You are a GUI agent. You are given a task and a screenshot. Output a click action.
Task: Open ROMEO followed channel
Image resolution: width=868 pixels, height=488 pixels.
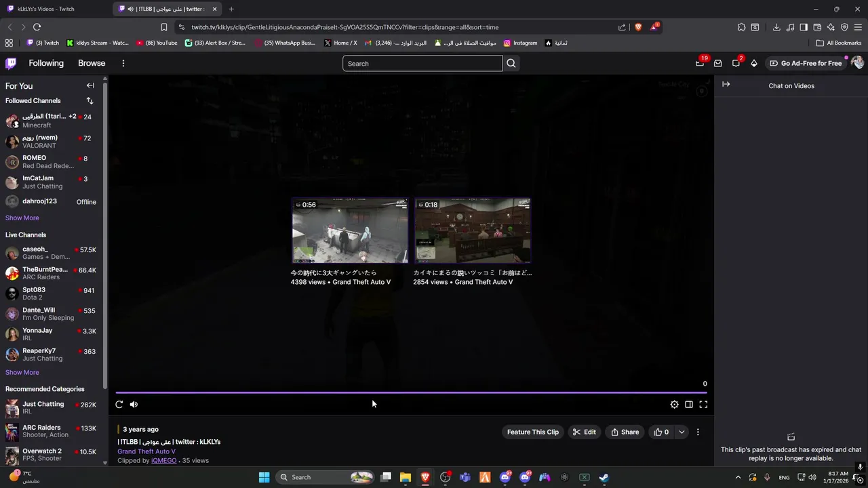pyautogui.click(x=51, y=161)
